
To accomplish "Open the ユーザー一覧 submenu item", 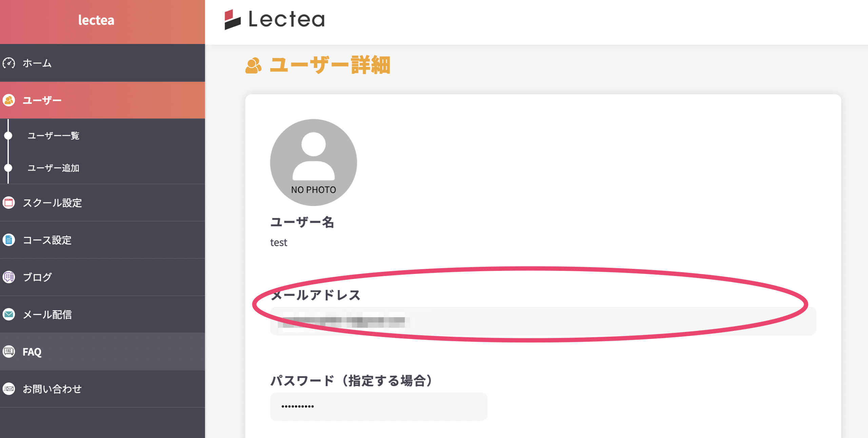I will tap(53, 136).
